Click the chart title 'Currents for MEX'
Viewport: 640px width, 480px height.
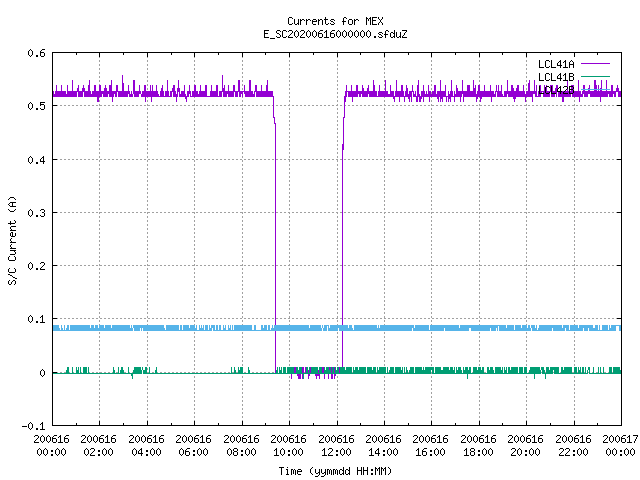tap(335, 21)
